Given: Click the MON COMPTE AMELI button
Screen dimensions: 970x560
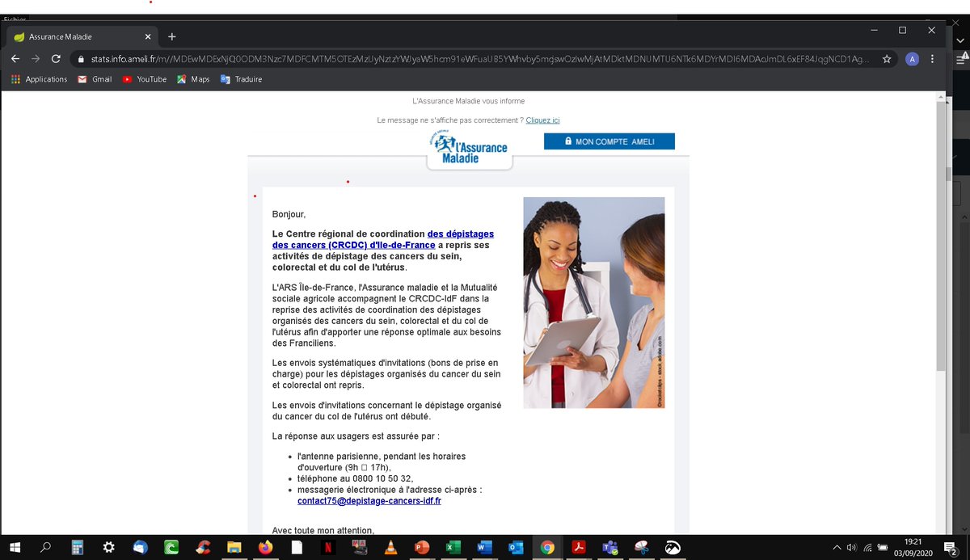Looking at the screenshot, I should point(609,141).
